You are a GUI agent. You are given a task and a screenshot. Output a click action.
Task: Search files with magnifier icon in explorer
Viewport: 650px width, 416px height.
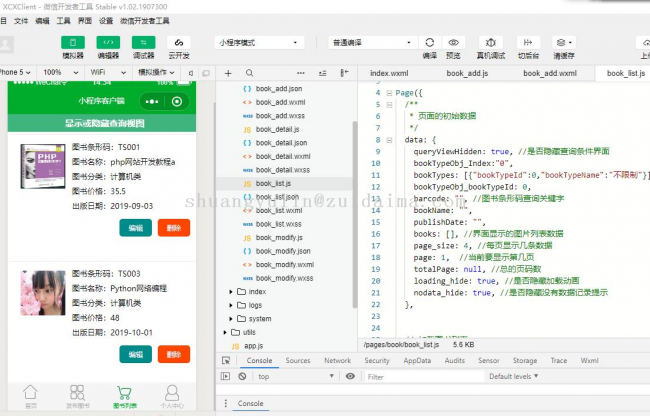pos(248,74)
